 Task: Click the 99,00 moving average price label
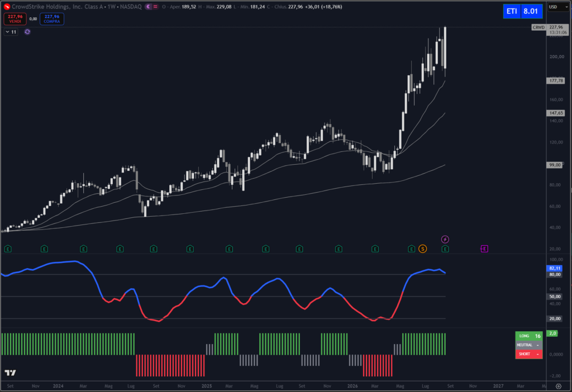[x=555, y=165]
